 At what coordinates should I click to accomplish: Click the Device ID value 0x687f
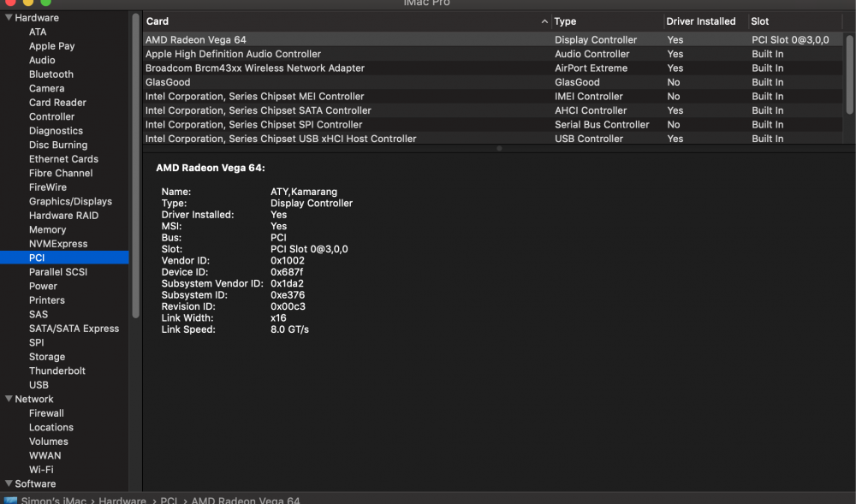[287, 271]
